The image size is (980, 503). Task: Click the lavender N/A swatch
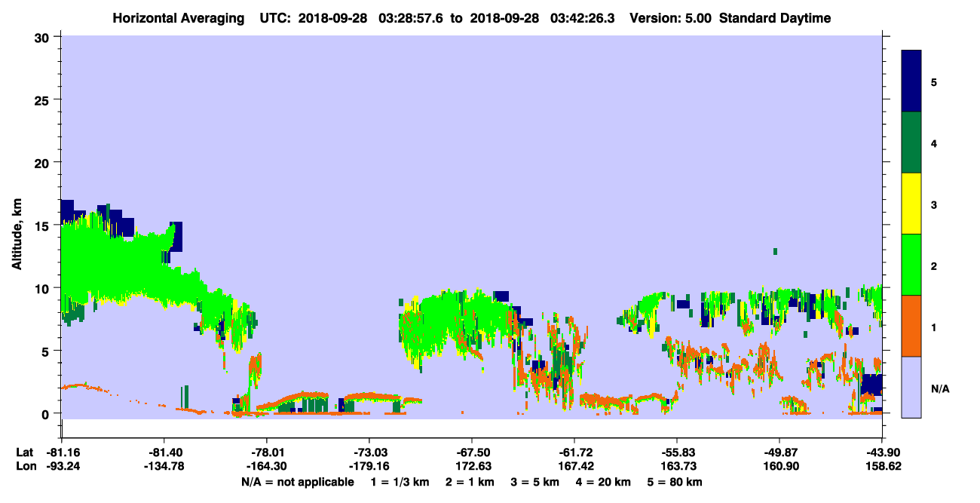pyautogui.click(x=911, y=387)
